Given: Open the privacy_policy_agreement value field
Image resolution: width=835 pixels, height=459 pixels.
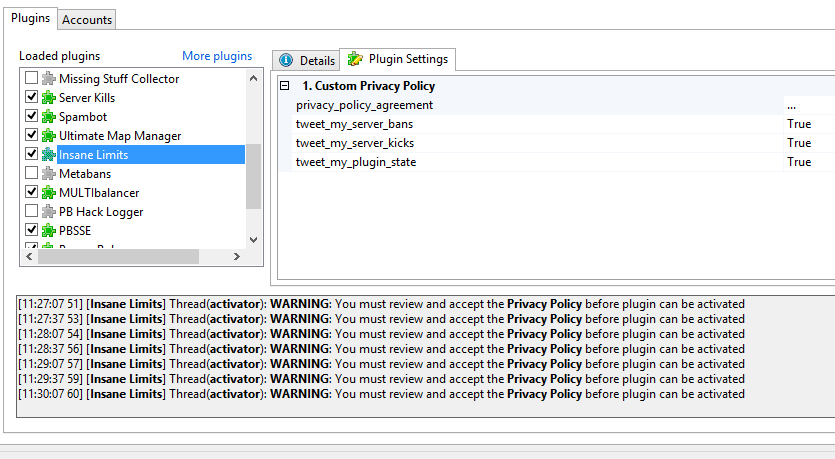Looking at the screenshot, I should click(x=808, y=105).
